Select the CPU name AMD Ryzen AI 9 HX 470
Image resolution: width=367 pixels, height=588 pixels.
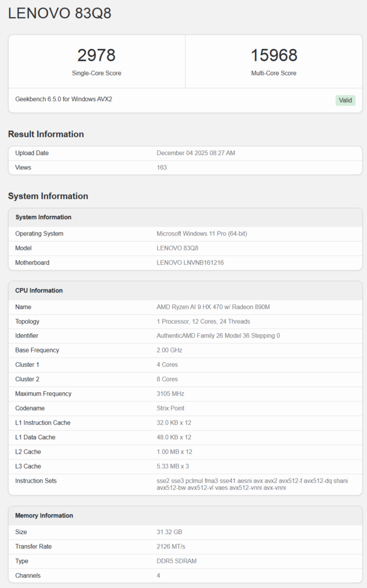tap(213, 307)
